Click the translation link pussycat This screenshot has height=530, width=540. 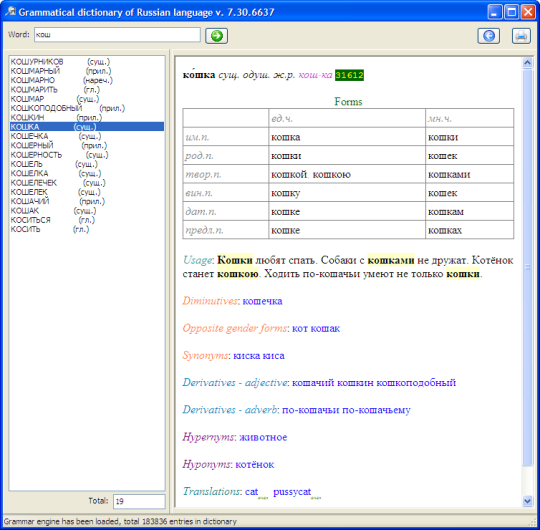click(x=292, y=492)
